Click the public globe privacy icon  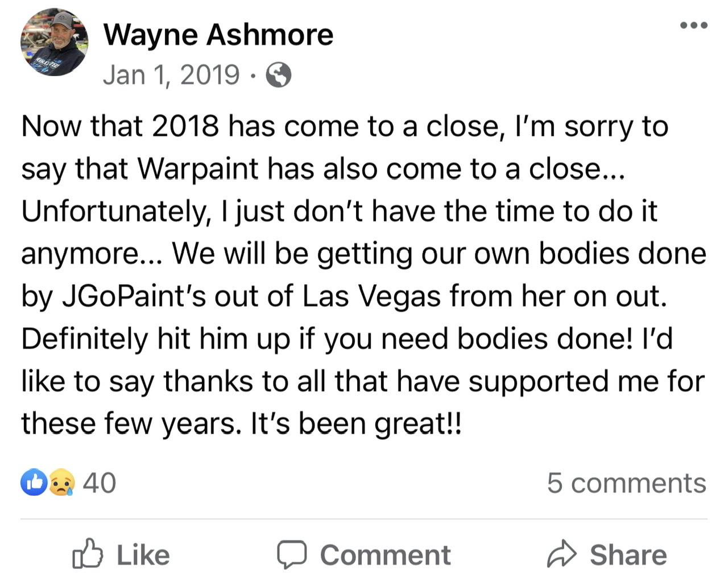click(279, 74)
